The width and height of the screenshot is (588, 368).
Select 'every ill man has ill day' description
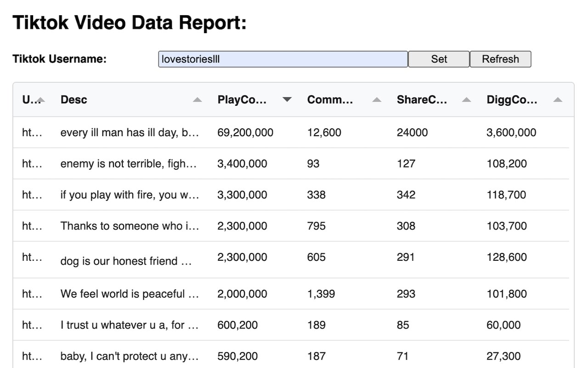pyautogui.click(x=130, y=132)
